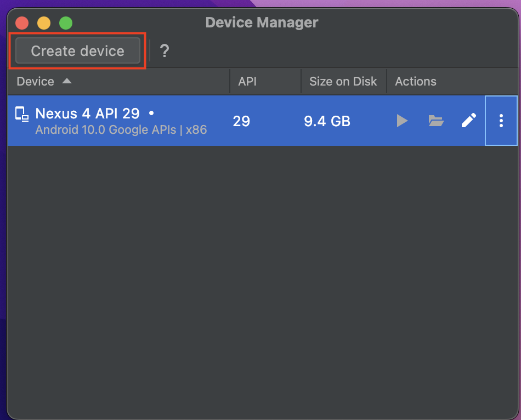Image resolution: width=521 pixels, height=420 pixels.
Task: Close the Device Manager window with red button
Action: (x=22, y=23)
